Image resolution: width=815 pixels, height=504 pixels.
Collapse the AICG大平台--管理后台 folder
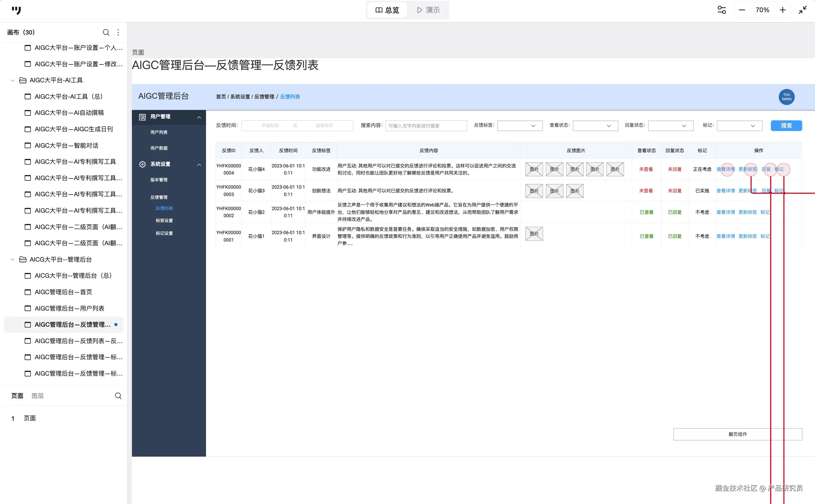click(13, 259)
